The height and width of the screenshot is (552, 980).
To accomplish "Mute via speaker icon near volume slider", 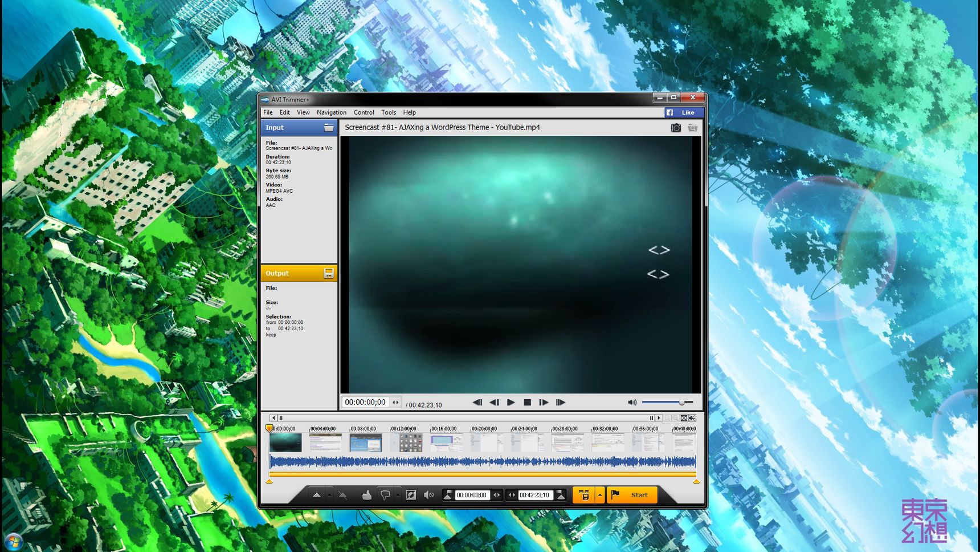I will coord(632,403).
